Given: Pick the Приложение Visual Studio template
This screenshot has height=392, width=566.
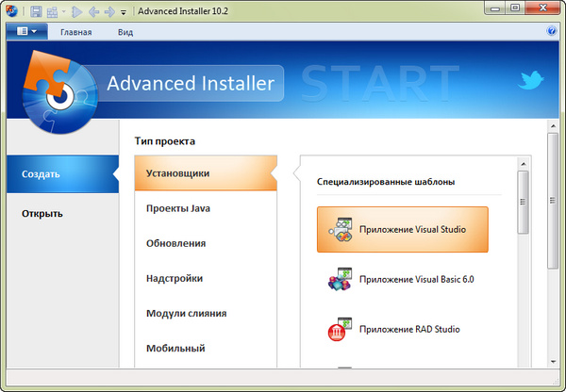Looking at the screenshot, I should [x=402, y=229].
